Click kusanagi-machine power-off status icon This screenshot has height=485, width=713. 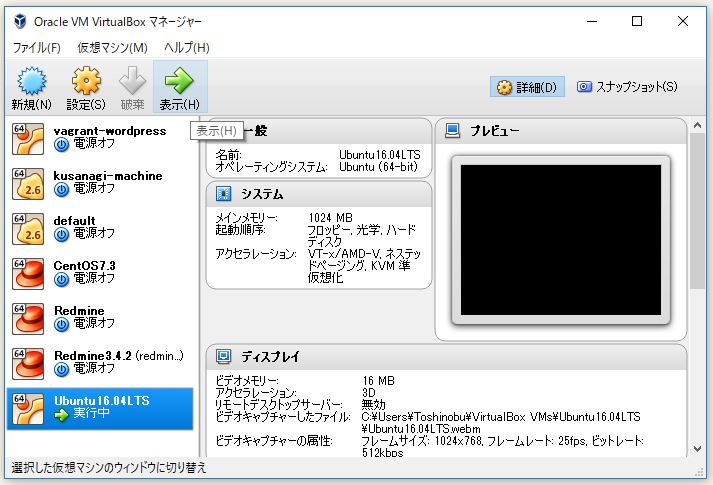(61, 190)
